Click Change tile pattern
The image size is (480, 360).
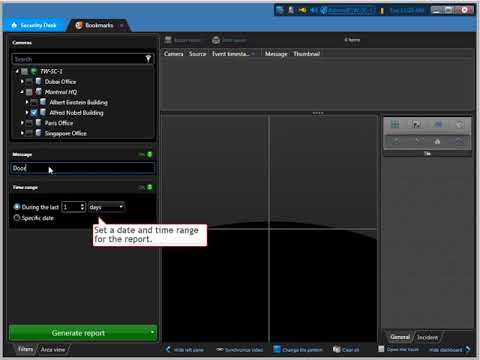298,350
